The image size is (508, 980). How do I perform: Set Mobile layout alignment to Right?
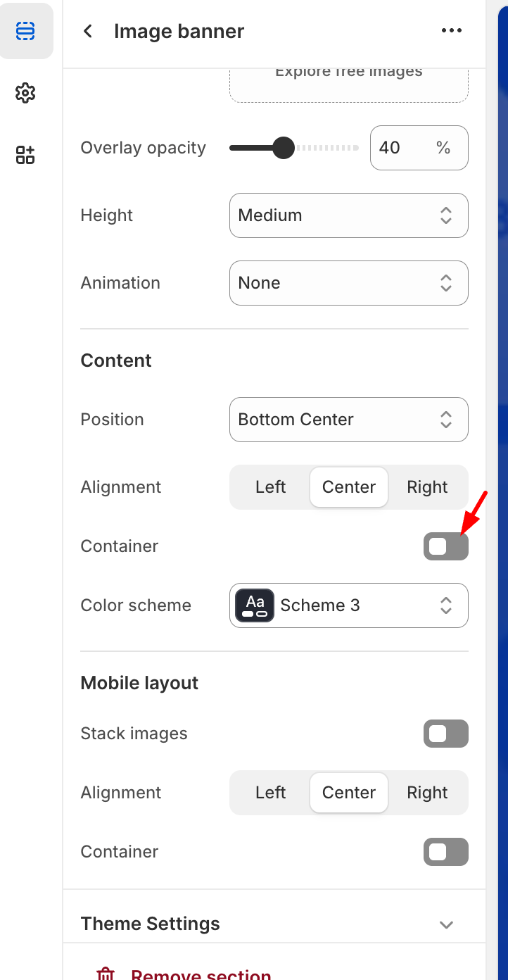[x=427, y=793]
